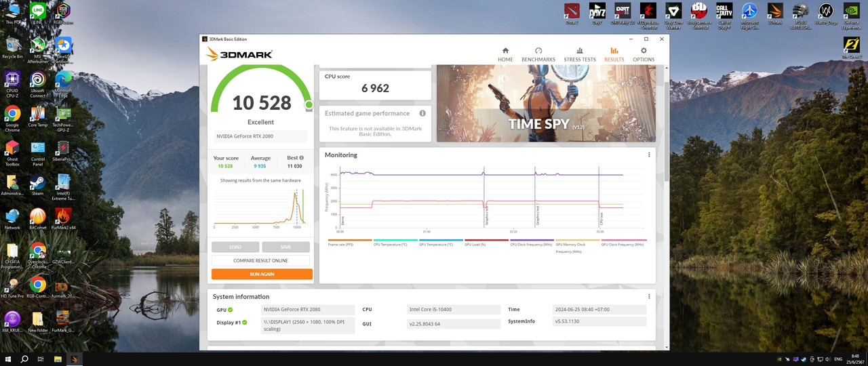Screen dimensions: 868x366
Task: Open the HD Tune Pro desktop shortcut
Action: (x=12, y=288)
